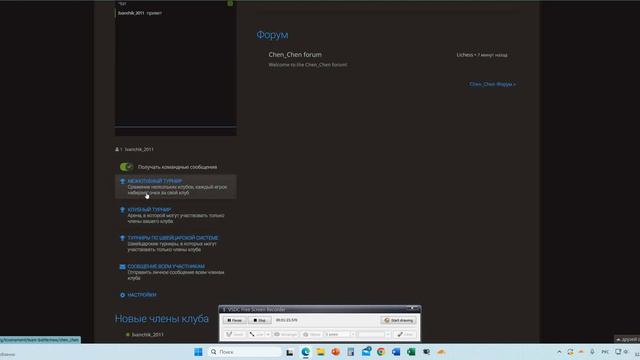Pause recording in VSDC recorder
Viewport: 640px width, 360px height.
click(234, 320)
